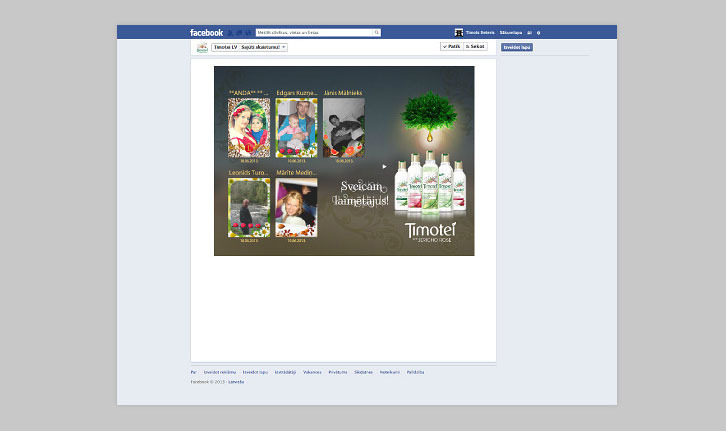Go to Sākumlapa home link
This screenshot has width=726, height=431.
pyautogui.click(x=511, y=33)
